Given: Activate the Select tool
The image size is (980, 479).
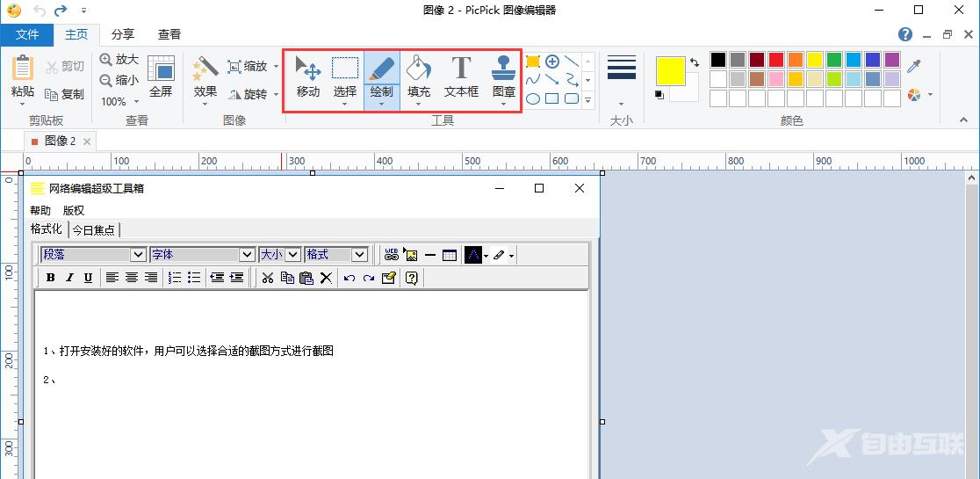Looking at the screenshot, I should pos(344,76).
